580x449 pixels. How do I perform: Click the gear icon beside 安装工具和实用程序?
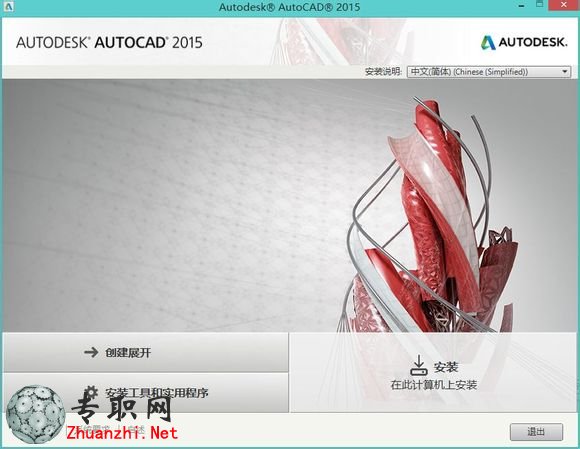[x=90, y=392]
